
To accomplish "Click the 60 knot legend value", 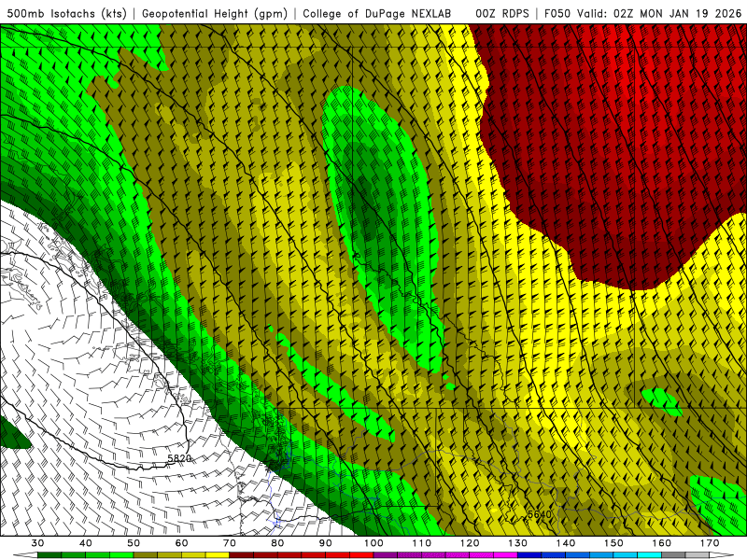I will pyautogui.click(x=181, y=543).
